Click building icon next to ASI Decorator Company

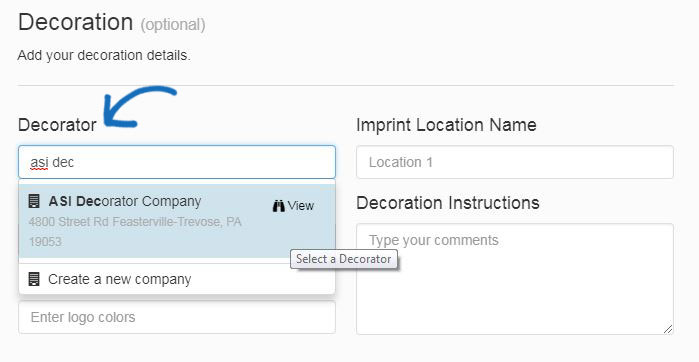pos(34,201)
